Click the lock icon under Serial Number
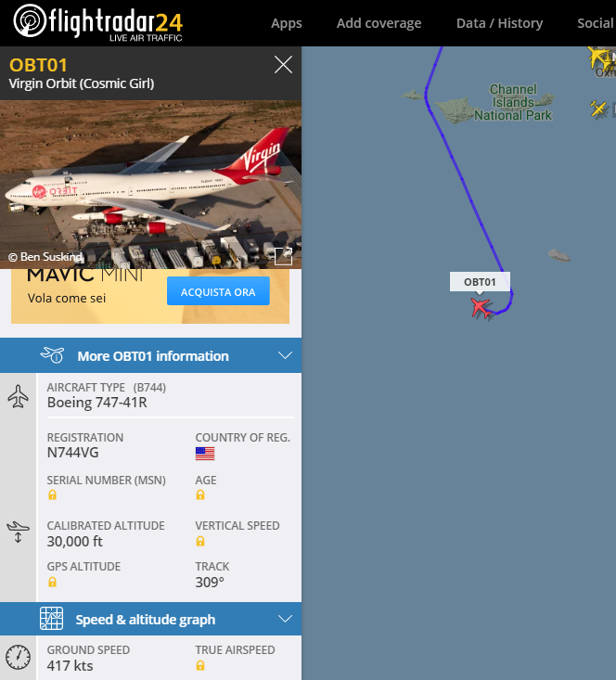The image size is (616, 680). [x=53, y=494]
